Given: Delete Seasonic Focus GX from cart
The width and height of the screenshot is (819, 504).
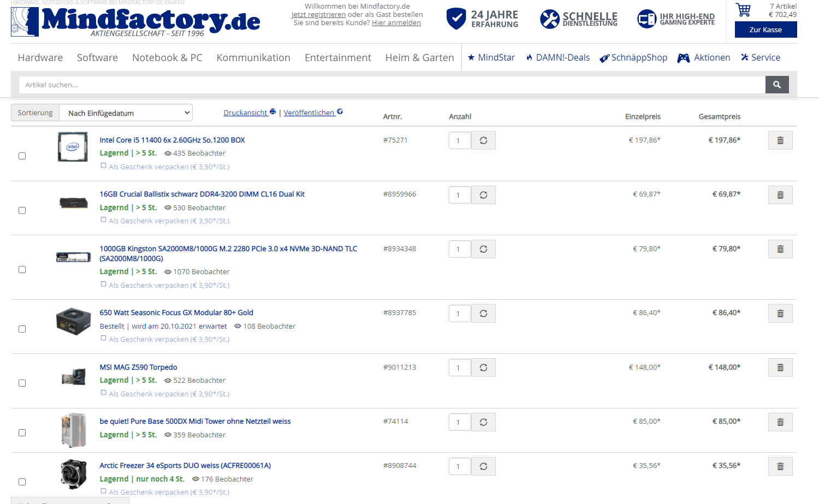Looking at the screenshot, I should click(780, 313).
